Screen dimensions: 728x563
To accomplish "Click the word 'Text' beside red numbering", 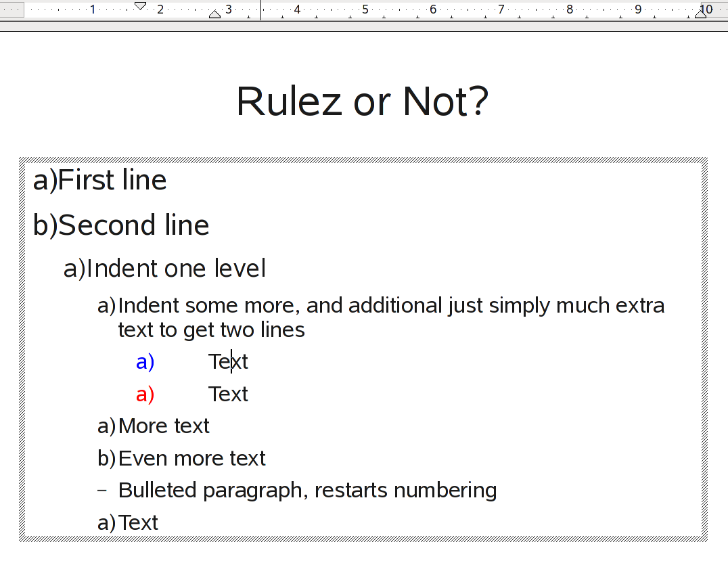I will [x=228, y=395].
